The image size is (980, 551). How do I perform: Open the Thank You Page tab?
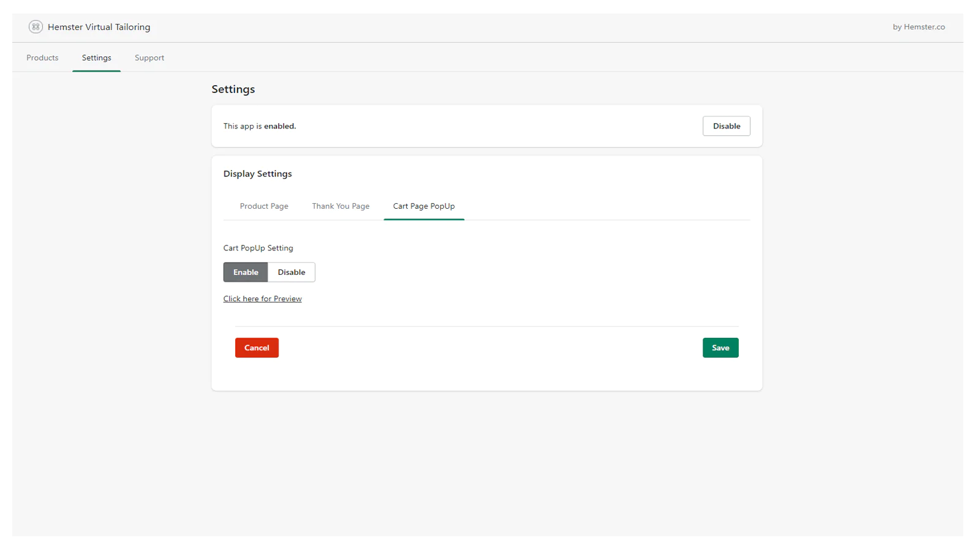(x=341, y=206)
